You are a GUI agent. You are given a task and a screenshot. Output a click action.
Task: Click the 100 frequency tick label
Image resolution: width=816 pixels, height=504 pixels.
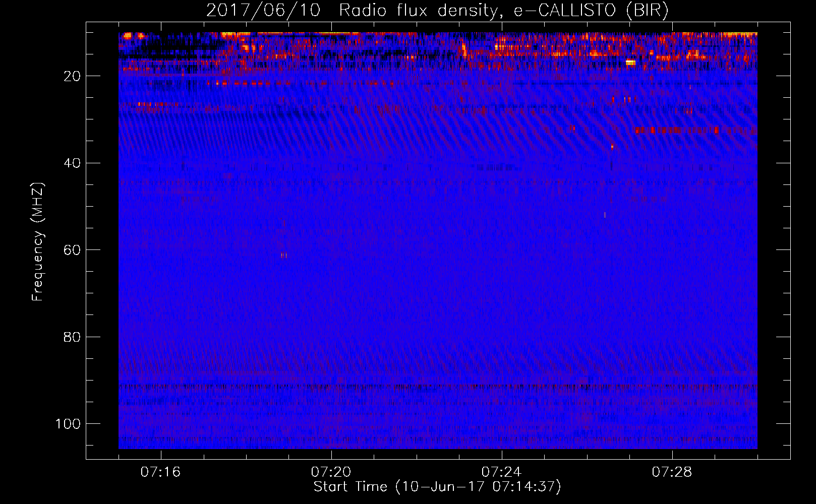coord(68,424)
